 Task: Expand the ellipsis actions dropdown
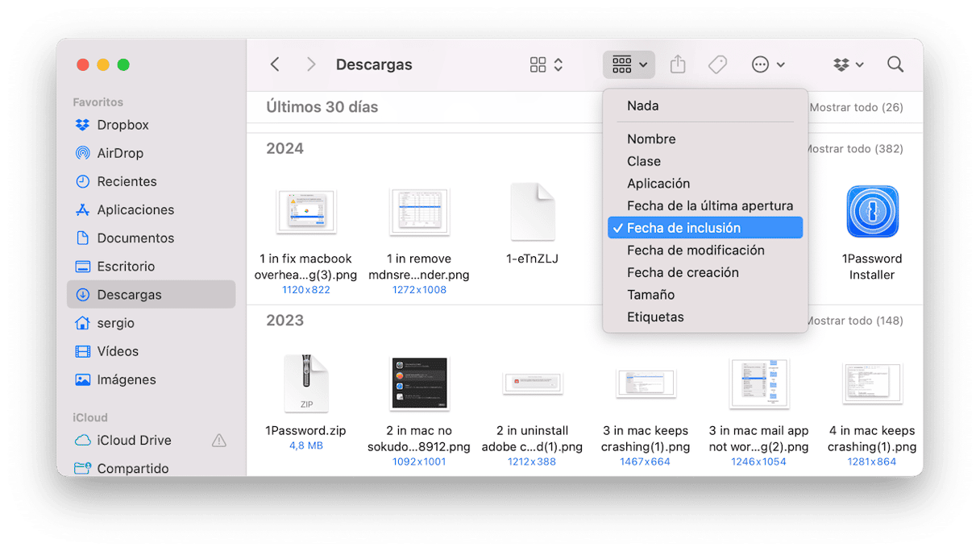pos(767,64)
